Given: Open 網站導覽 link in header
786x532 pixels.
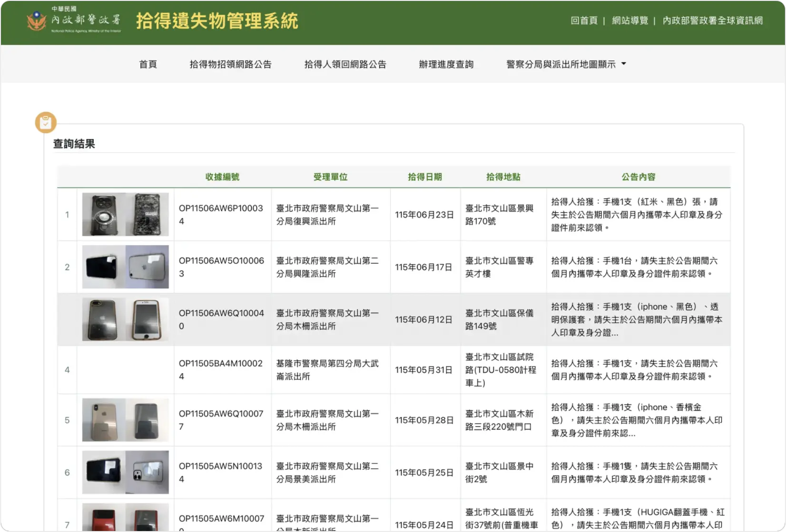Looking at the screenshot, I should pyautogui.click(x=630, y=20).
